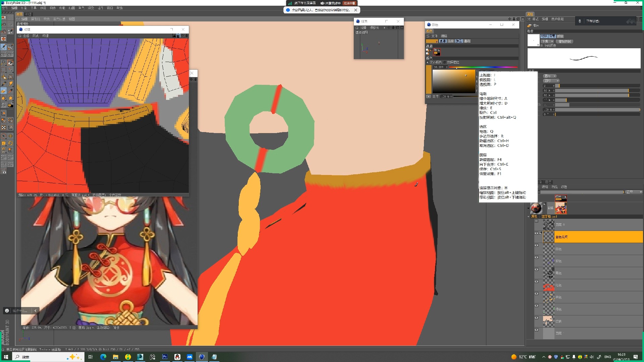
Task: Click the Undo arrow icon
Action: pos(4,24)
